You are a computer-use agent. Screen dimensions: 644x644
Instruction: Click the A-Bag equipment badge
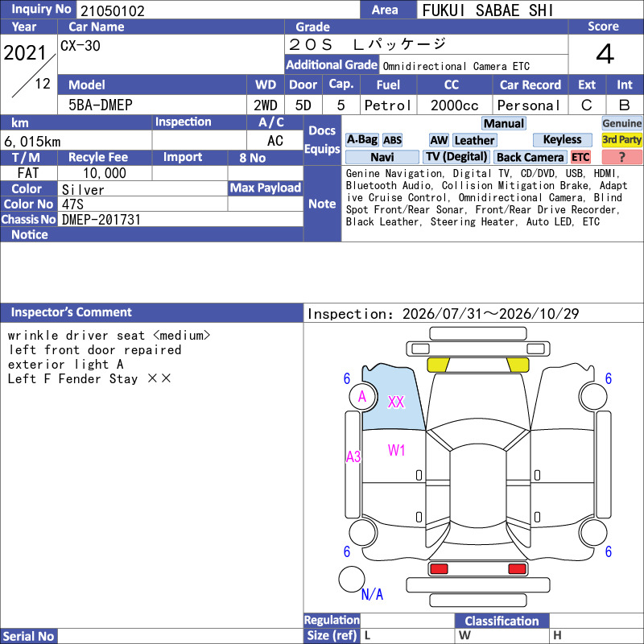point(361,140)
